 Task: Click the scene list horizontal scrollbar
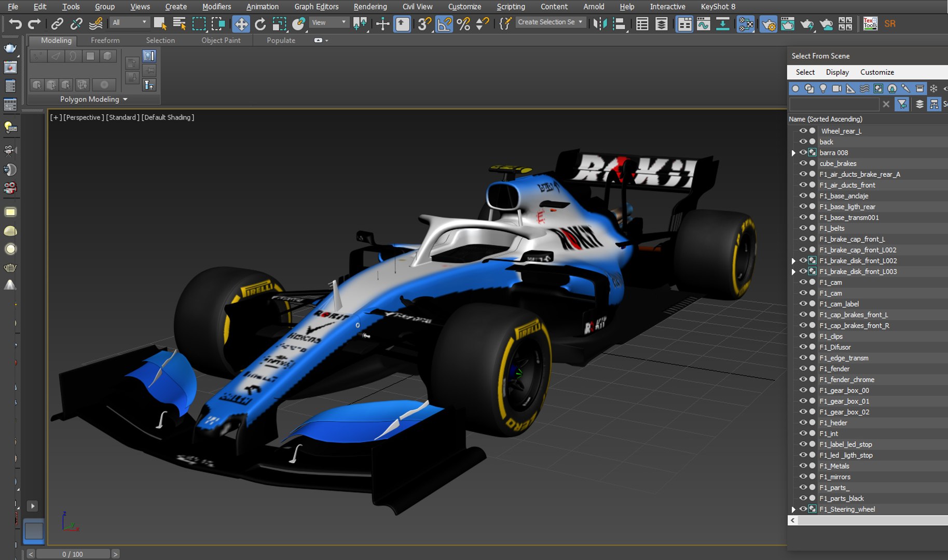click(x=872, y=521)
